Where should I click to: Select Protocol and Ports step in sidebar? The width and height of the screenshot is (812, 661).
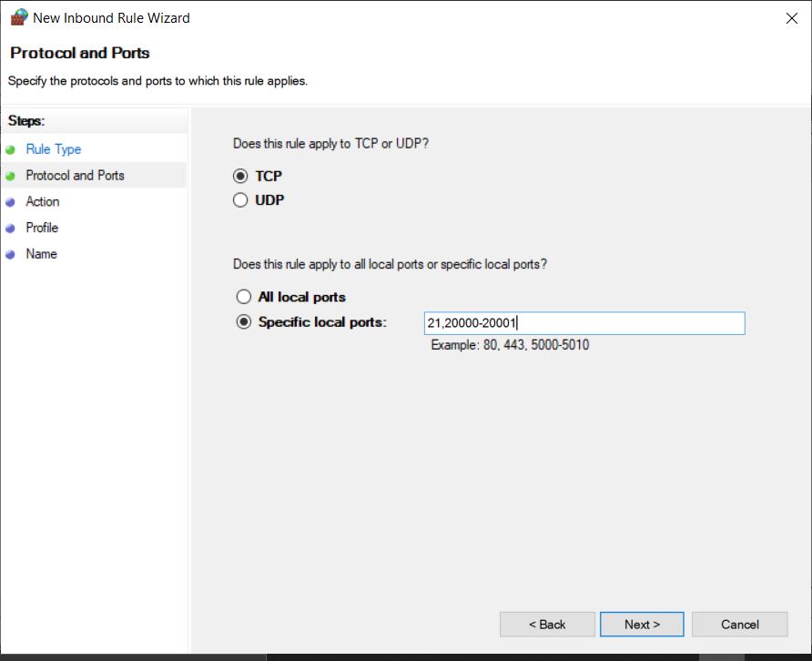click(x=75, y=176)
